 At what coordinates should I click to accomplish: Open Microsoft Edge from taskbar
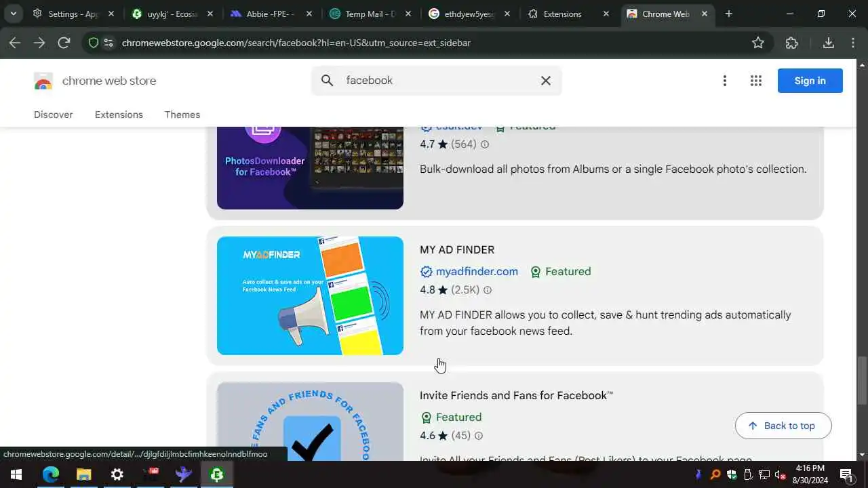[51, 474]
